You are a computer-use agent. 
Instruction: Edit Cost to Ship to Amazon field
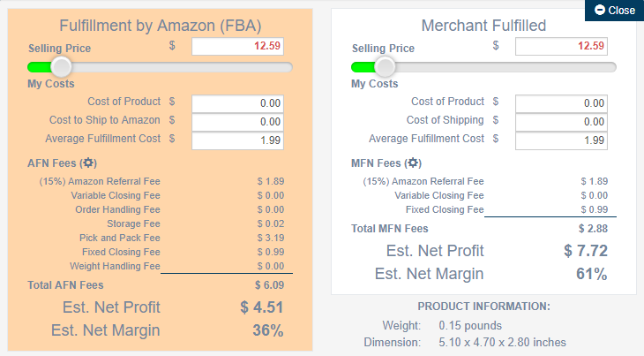point(237,122)
